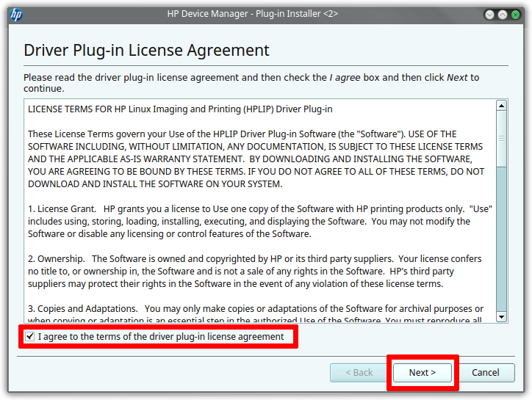Click the 'LICENSE TERMS FOR HP Linux Imaging' heading line

pos(180,109)
